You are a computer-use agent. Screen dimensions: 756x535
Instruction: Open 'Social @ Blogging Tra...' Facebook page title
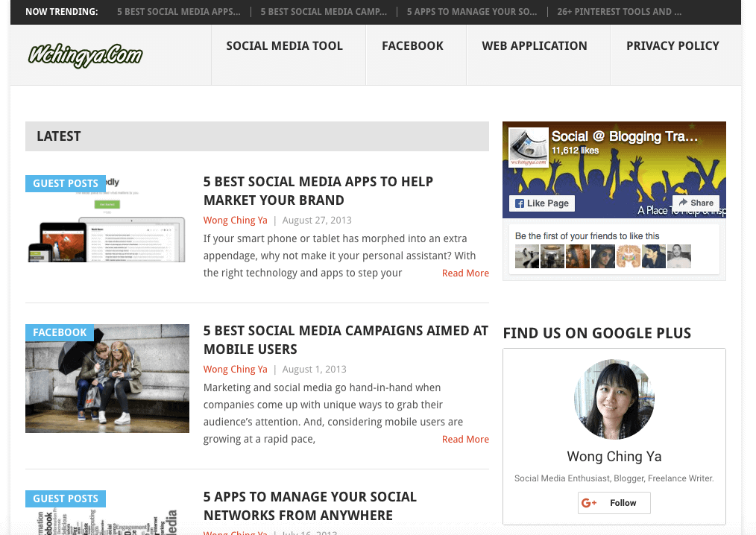(x=624, y=136)
